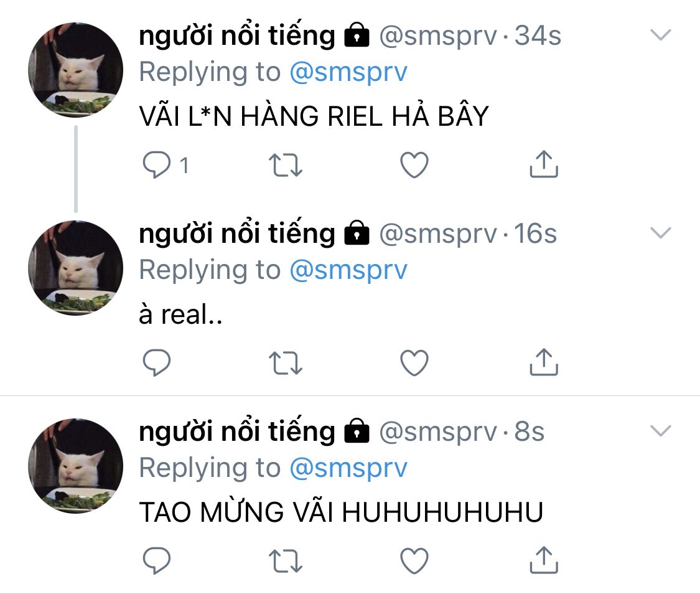Like the 'VÃI L*N HÀNG RIEL HẢ BÂY' tweet
The height and width of the screenshot is (594, 700).
click(x=414, y=165)
